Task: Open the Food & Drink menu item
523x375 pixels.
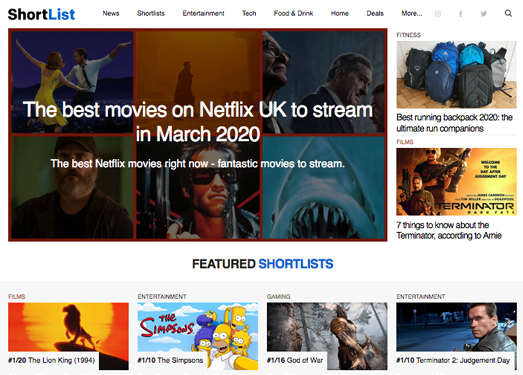Action: [294, 14]
